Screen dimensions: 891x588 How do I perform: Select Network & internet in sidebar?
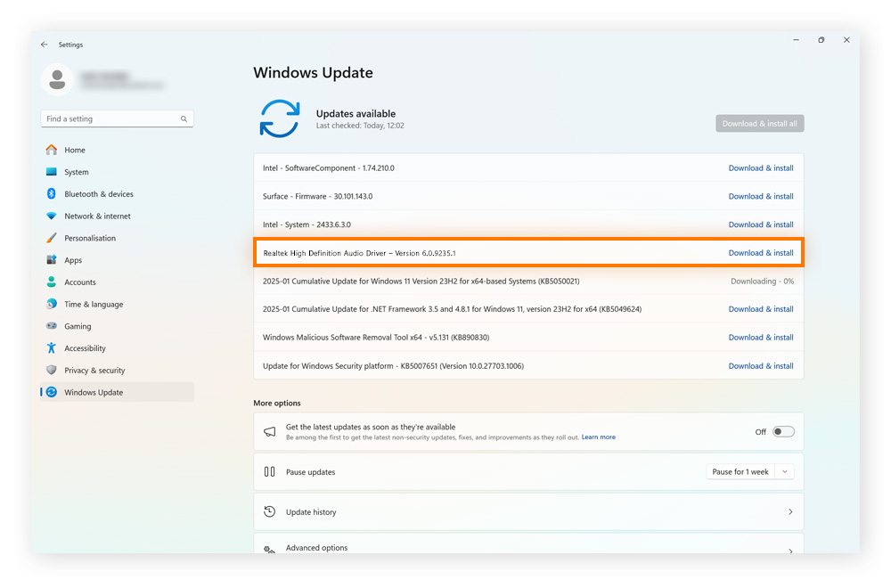pos(117,216)
